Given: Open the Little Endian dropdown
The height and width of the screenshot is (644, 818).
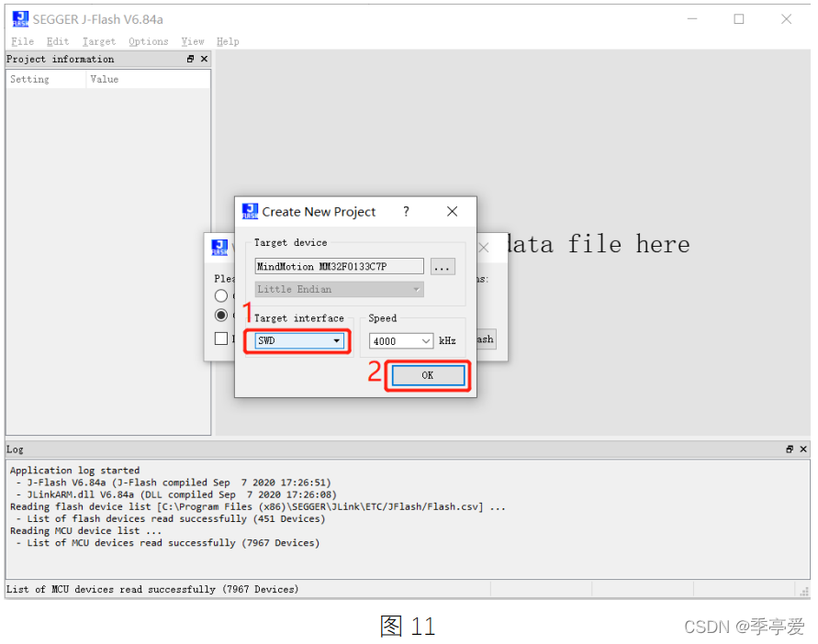Looking at the screenshot, I should click(415, 289).
